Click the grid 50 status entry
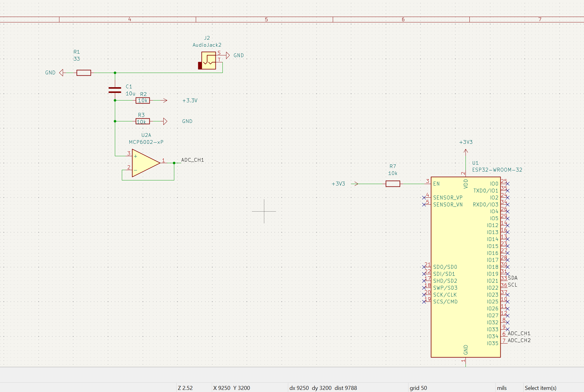The height and width of the screenshot is (392, 584). click(418, 388)
